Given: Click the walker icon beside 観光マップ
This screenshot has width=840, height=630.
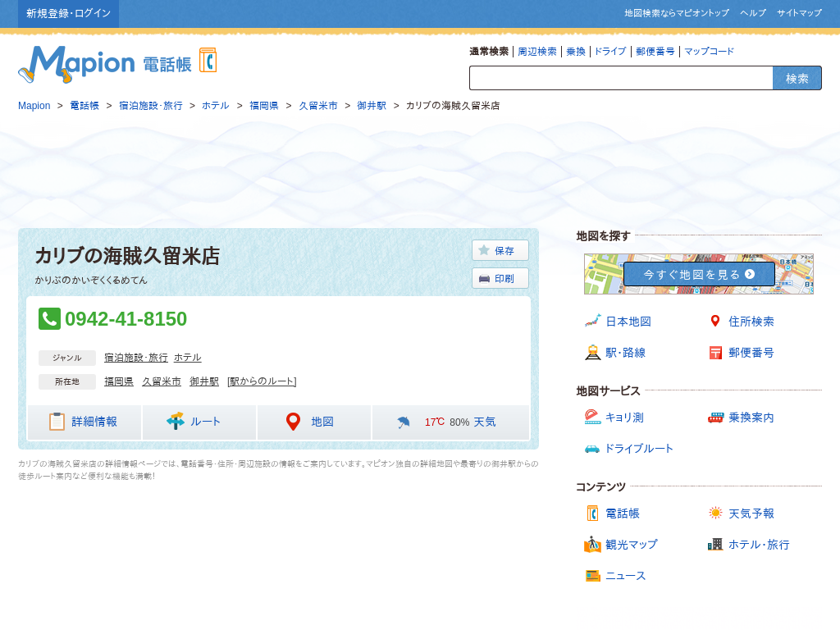Looking at the screenshot, I should point(592,545).
